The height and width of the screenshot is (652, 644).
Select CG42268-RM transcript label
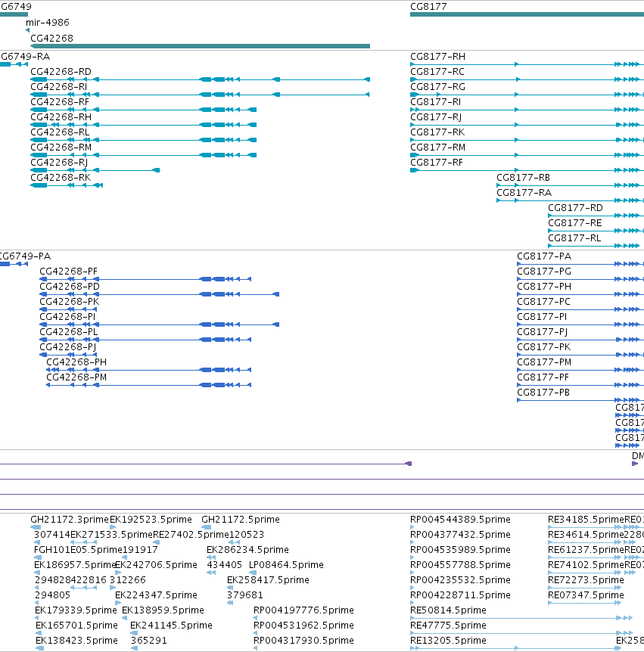(61, 147)
